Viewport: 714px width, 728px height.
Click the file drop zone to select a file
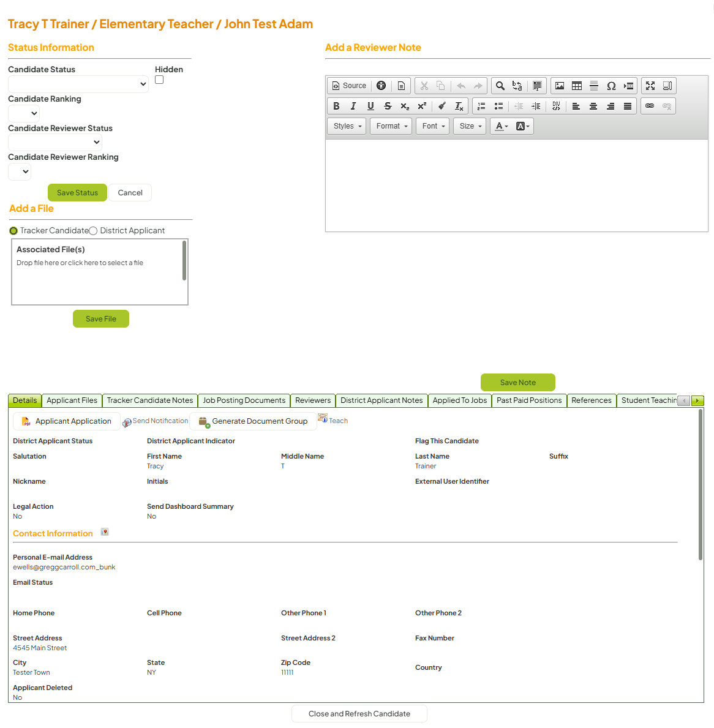pyautogui.click(x=99, y=272)
